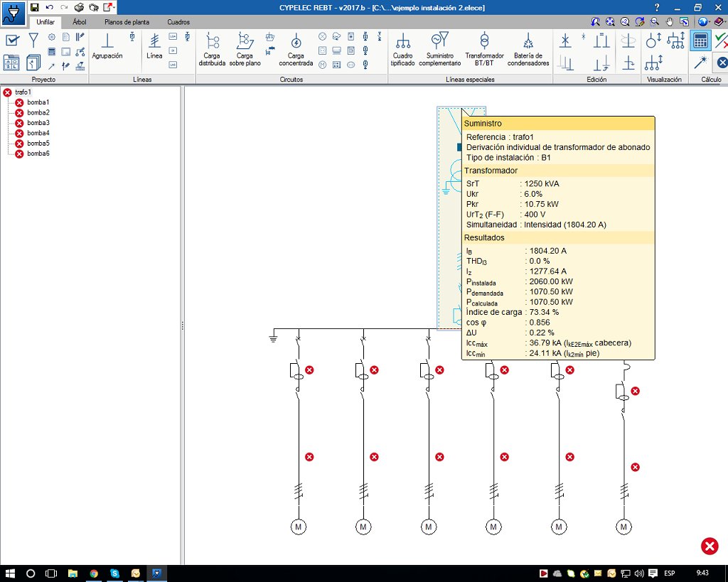Click the small calculator icon in Proyecto
728x582 pixels.
(52, 51)
